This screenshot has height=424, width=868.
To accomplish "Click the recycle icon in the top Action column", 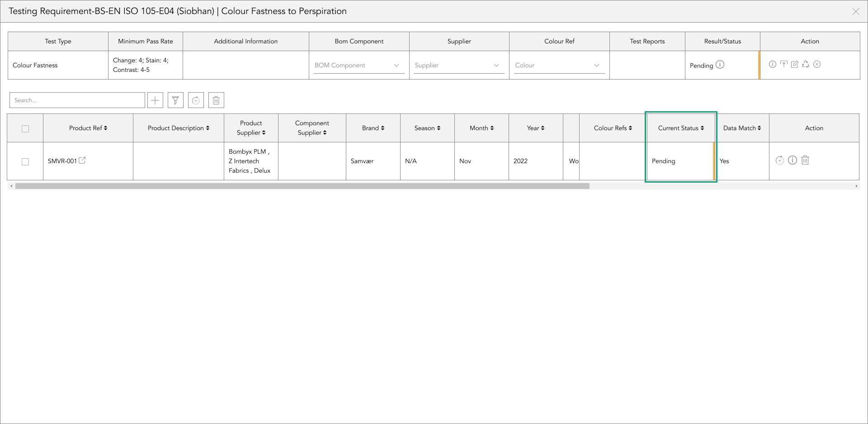I will [x=806, y=64].
